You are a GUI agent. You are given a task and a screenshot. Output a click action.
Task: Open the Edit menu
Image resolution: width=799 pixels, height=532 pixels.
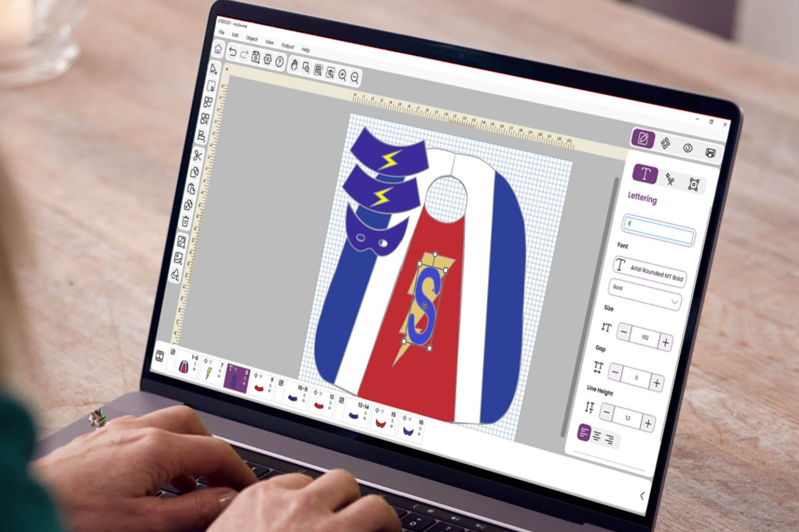(x=235, y=35)
